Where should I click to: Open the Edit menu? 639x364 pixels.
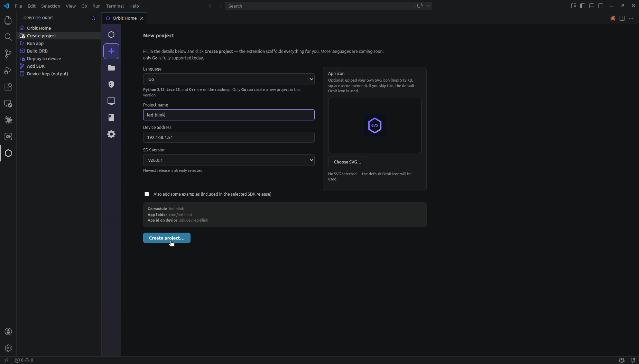[x=31, y=6]
